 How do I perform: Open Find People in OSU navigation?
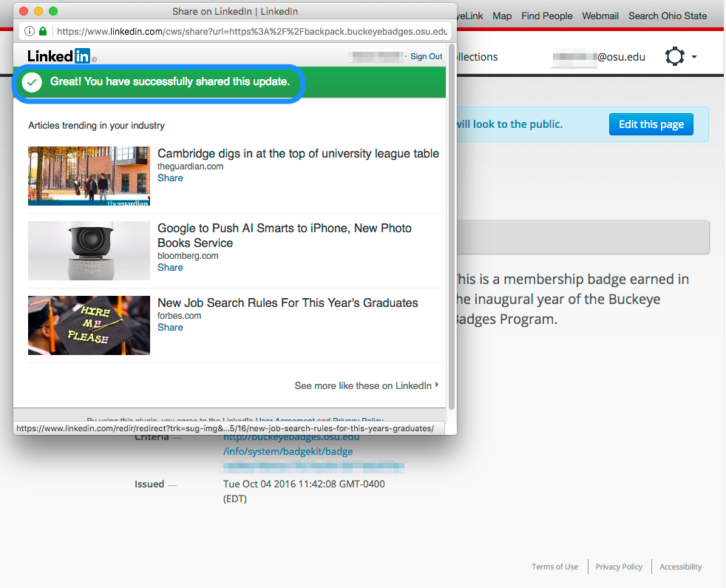pos(547,16)
